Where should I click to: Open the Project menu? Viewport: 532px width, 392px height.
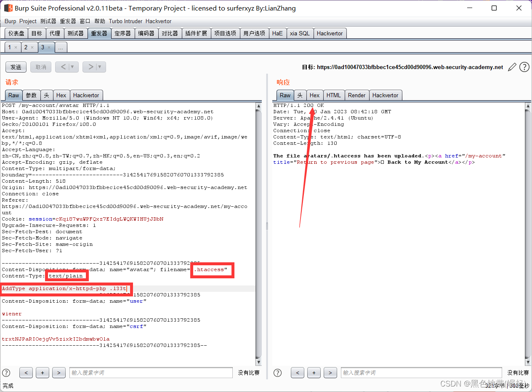[x=28, y=21]
